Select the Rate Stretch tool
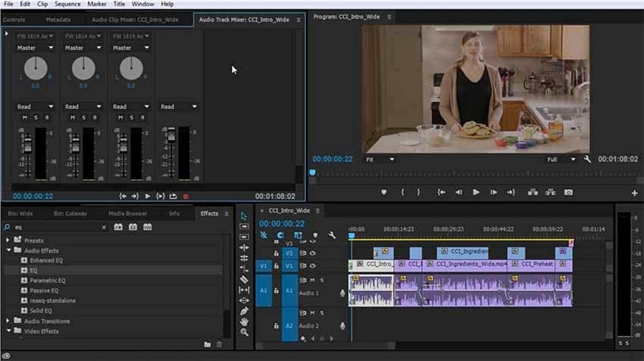Screen dimensions: 644x361 click(x=244, y=269)
